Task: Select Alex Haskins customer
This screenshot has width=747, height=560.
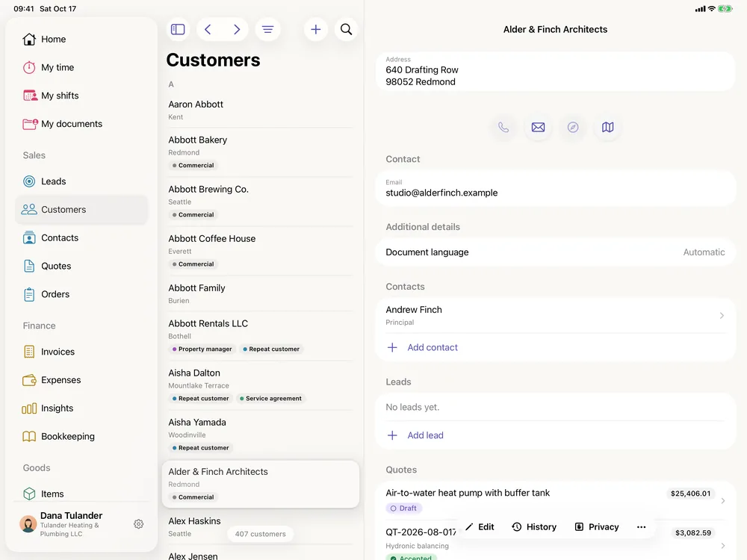Action: [261, 527]
